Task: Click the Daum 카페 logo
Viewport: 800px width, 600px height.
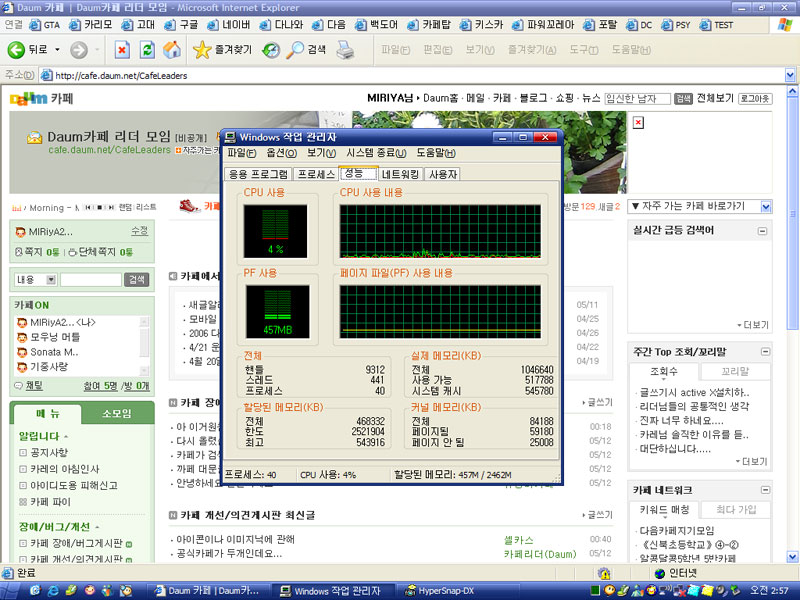Action: pyautogui.click(x=42, y=98)
